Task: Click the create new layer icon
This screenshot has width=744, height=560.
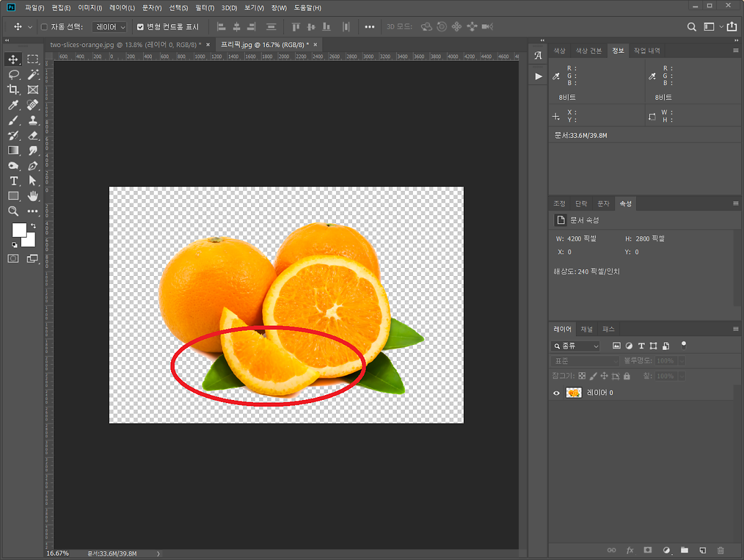Action: (702, 550)
